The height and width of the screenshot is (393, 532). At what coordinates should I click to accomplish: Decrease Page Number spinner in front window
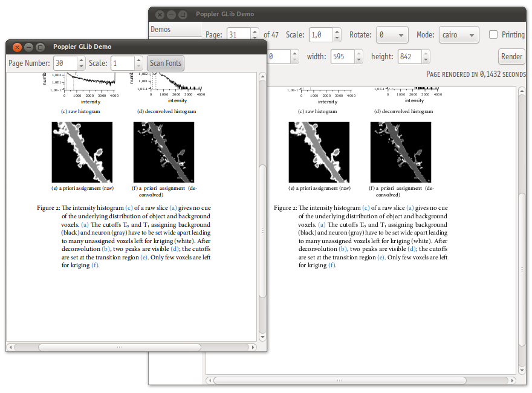pyautogui.click(x=82, y=67)
